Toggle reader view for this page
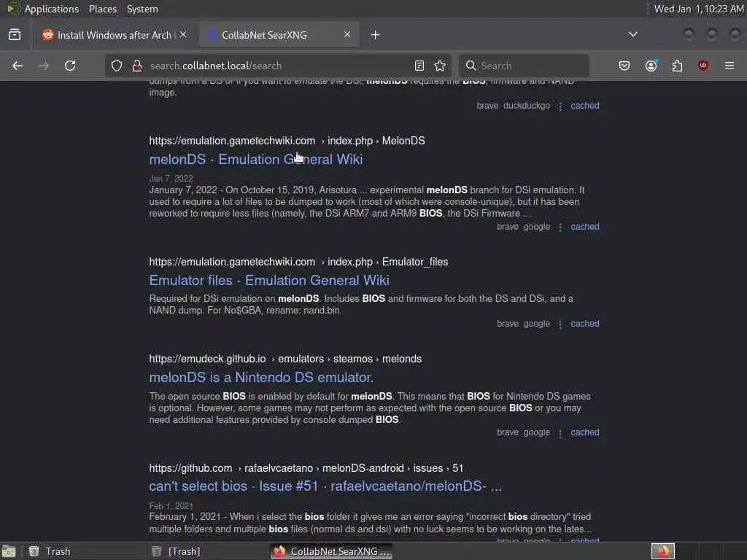747x560 pixels. click(419, 66)
